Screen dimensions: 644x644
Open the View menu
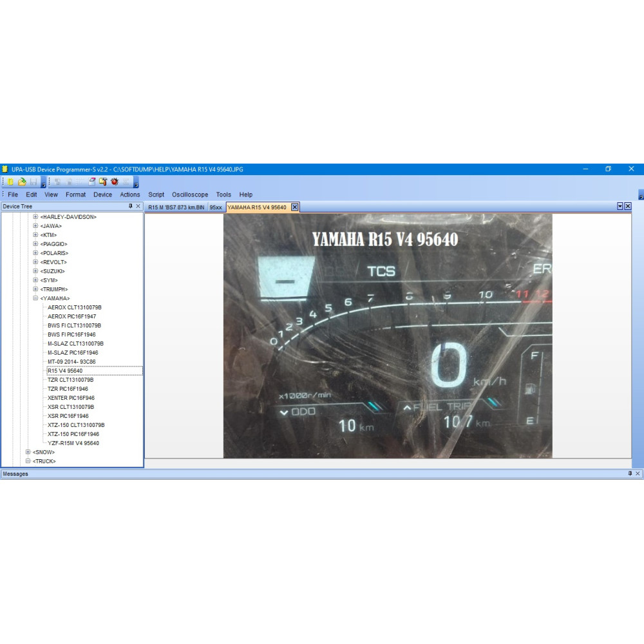click(x=51, y=194)
